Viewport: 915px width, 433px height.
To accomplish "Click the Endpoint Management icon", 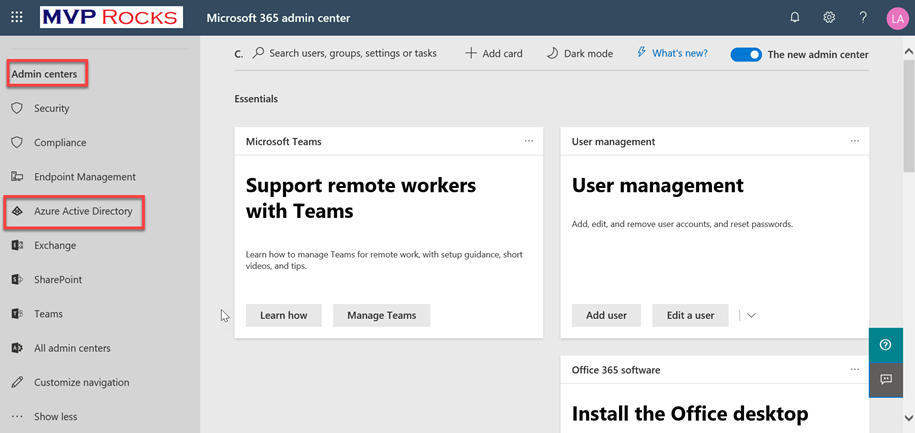I will pos(17,176).
